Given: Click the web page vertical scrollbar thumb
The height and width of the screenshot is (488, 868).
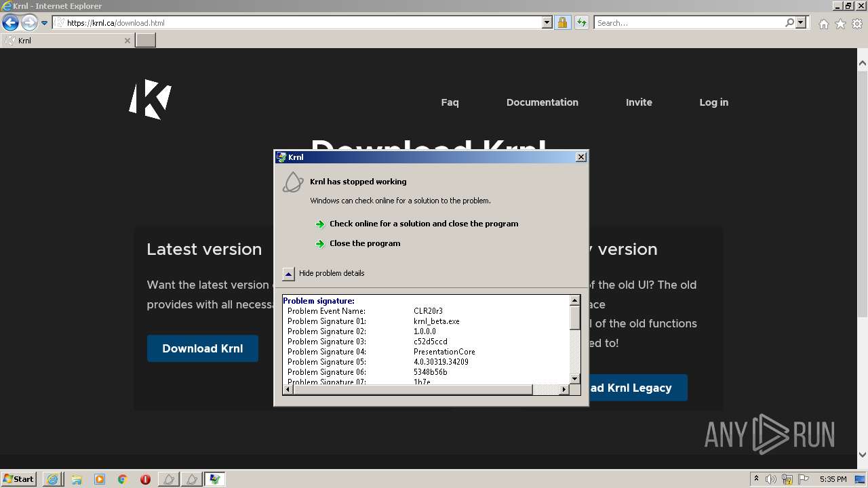Looking at the screenshot, I should click(x=863, y=194).
